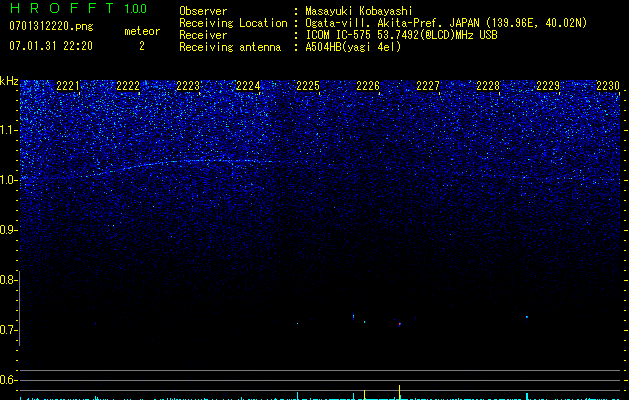The image size is (629, 400).
Task: Click observer name Masayuki Kobayashi
Action: tap(358, 11)
